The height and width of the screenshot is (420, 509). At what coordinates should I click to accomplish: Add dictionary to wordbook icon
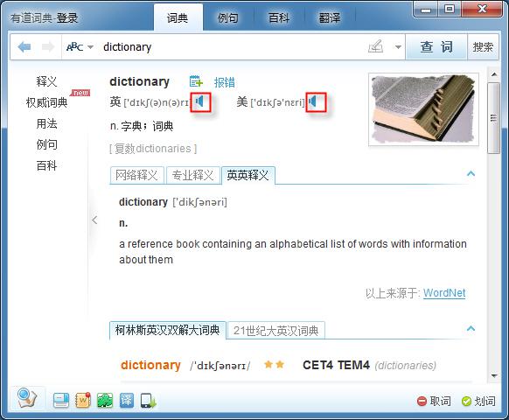click(196, 81)
